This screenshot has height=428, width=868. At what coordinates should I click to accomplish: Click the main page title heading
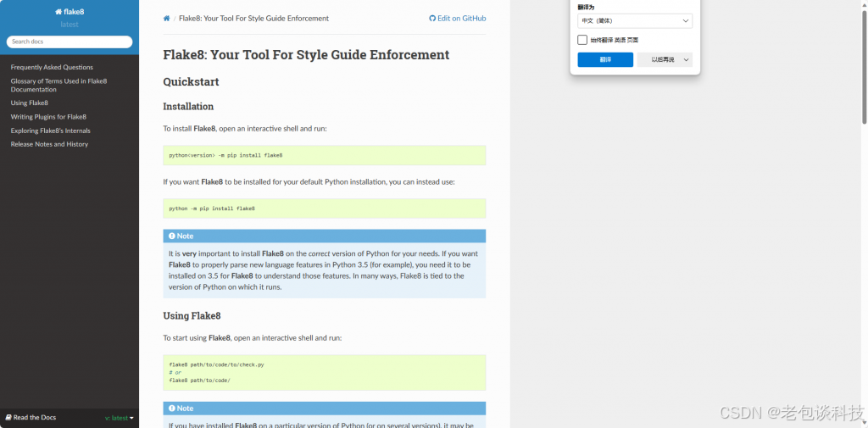pos(306,55)
